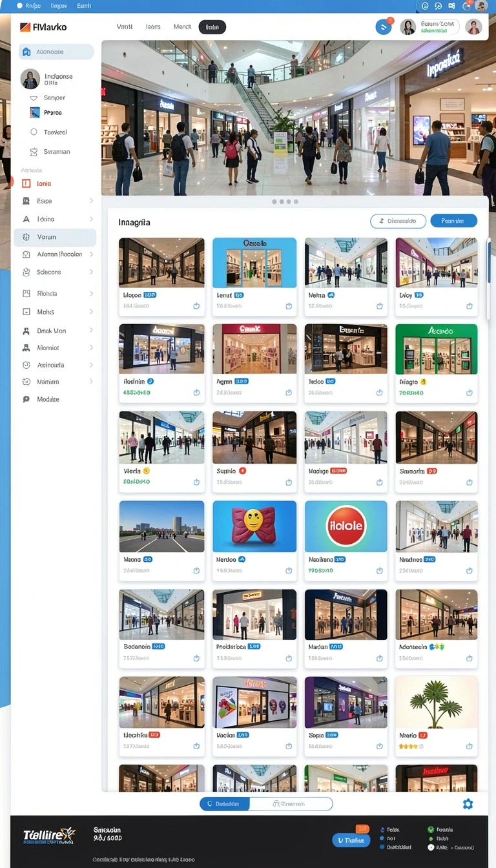Click the outlined Dienosido button

(x=398, y=221)
